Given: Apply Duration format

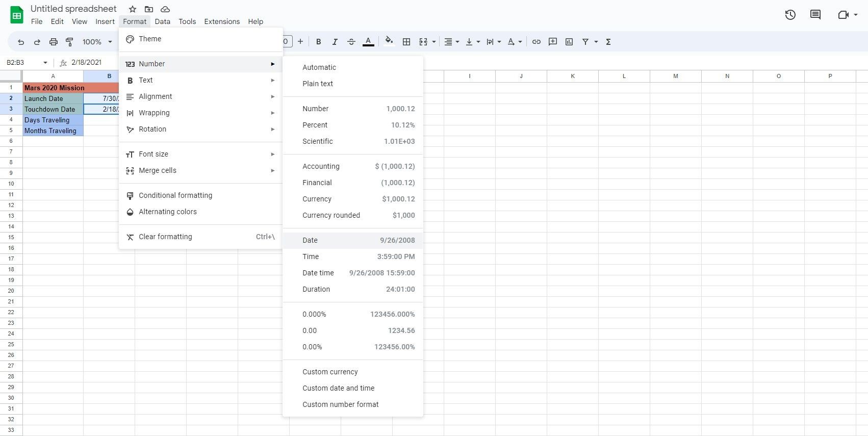Looking at the screenshot, I should pos(353,289).
